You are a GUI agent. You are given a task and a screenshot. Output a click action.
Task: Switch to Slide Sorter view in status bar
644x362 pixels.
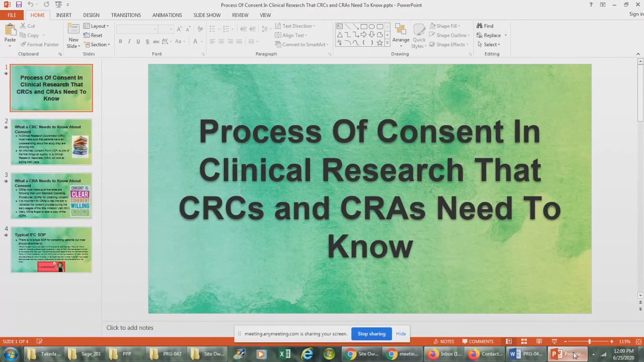coord(524,341)
